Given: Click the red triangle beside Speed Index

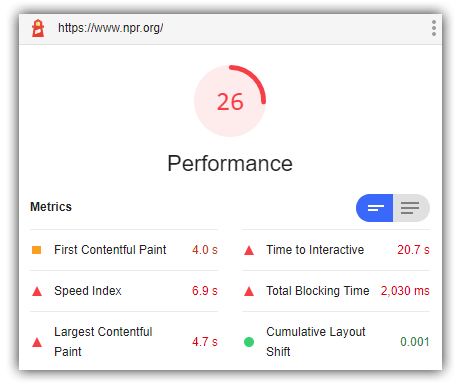Looking at the screenshot, I should 37,291.
